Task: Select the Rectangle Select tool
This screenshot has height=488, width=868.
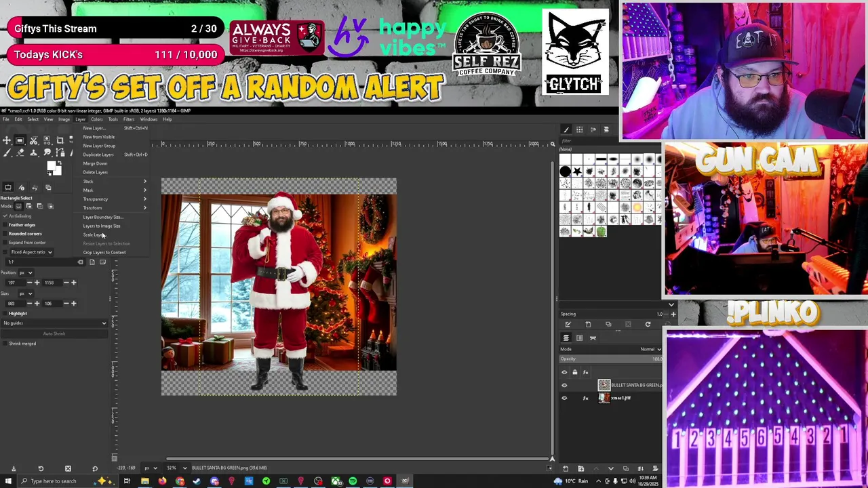Action: click(20, 140)
